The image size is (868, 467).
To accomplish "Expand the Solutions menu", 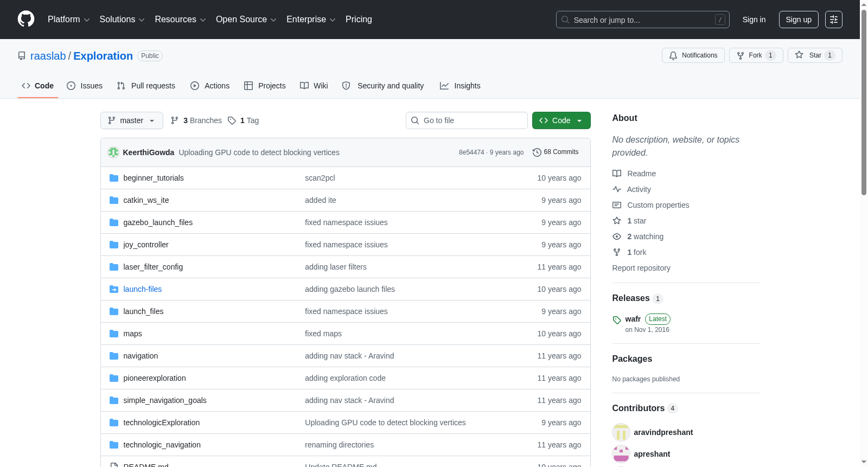I will pos(122,20).
